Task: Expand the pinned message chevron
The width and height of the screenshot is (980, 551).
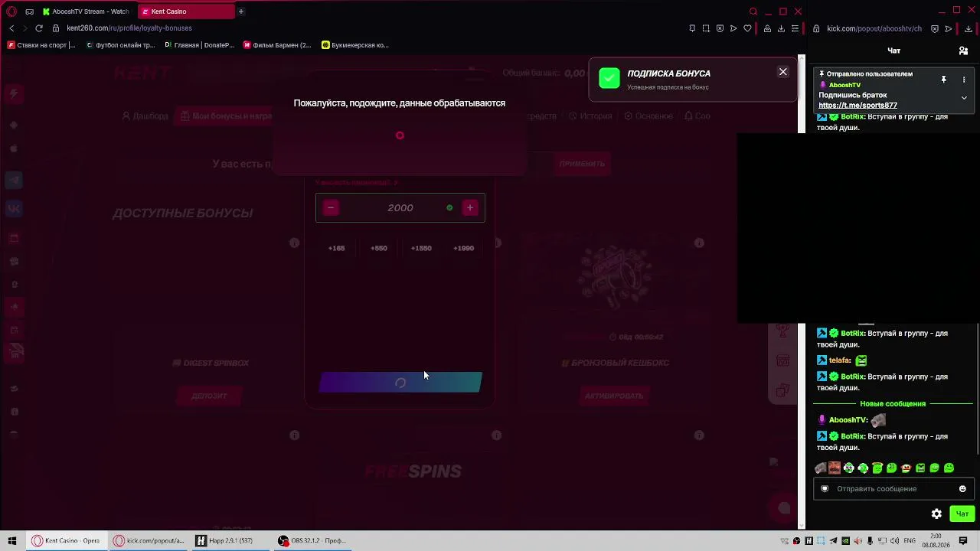Action: click(x=964, y=98)
